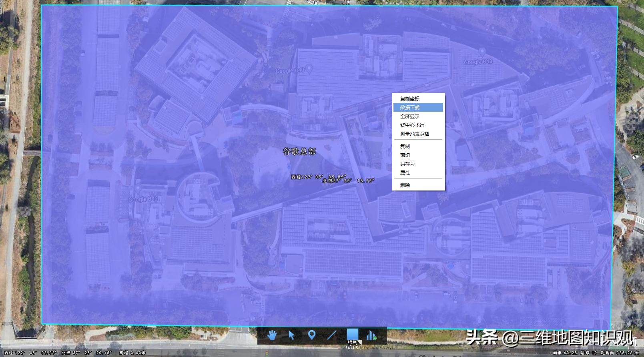
Task: Click the 层级 19 level indicator
Action: point(589,353)
